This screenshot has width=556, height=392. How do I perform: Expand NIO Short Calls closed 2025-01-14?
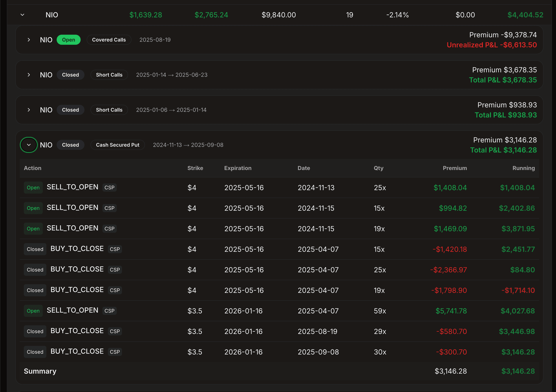pos(29,110)
